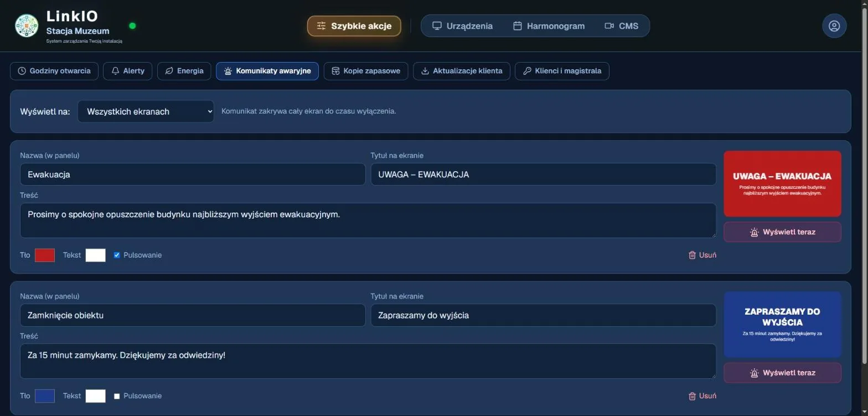
Task: Click the LinkIO logo icon
Action: pyautogui.click(x=27, y=25)
